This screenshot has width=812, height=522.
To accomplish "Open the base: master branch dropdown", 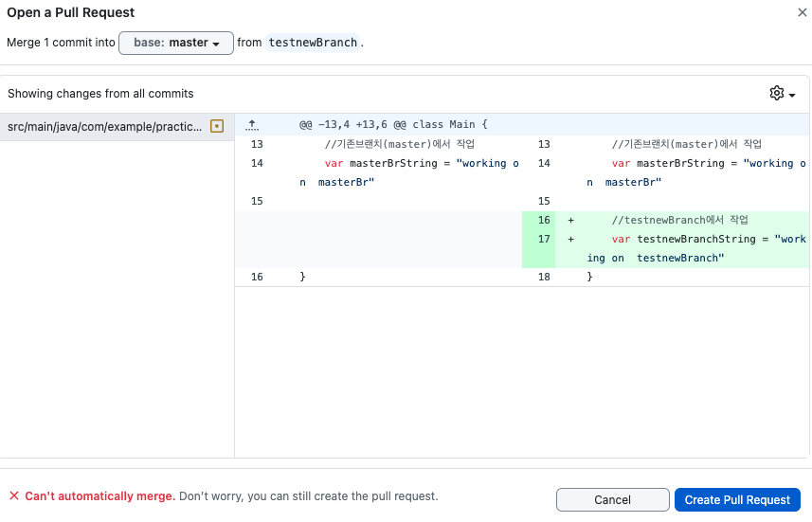I will 176,43.
